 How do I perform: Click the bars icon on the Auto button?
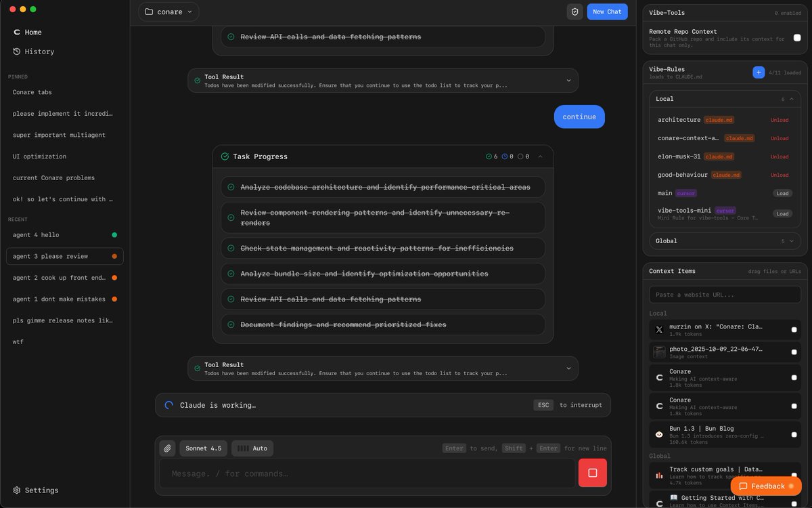click(x=242, y=448)
